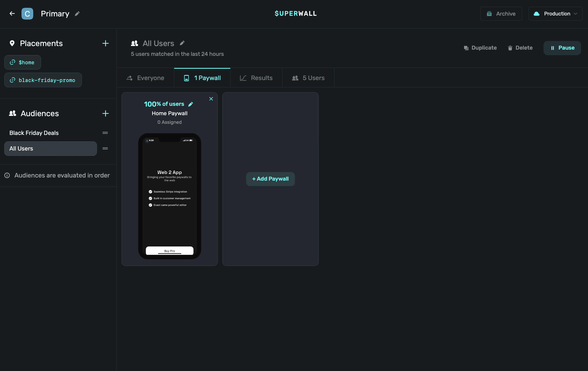The width and height of the screenshot is (588, 371).
Task: Grab All Users reorder handle
Action: [105, 149]
